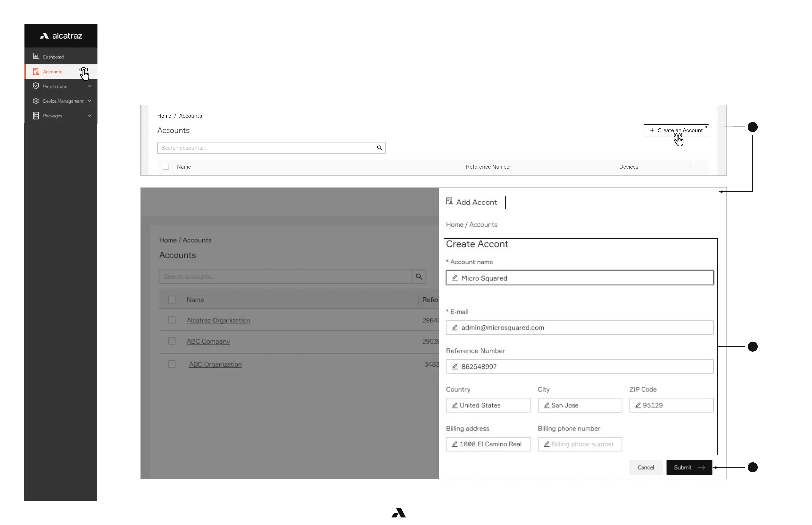The width and height of the screenshot is (812, 525).
Task: Click the search magnifier in top accounts panel
Action: (x=379, y=148)
